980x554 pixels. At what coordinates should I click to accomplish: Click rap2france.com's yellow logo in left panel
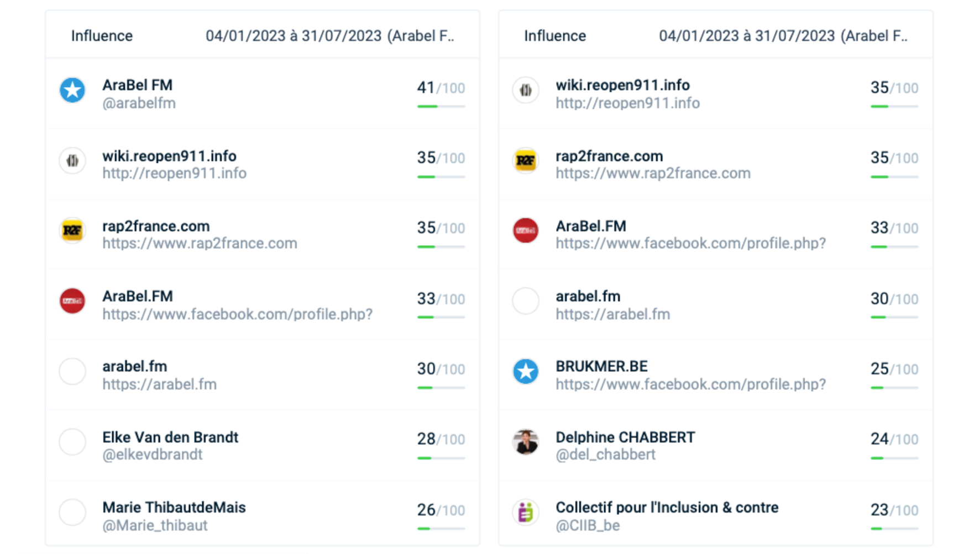click(x=72, y=231)
